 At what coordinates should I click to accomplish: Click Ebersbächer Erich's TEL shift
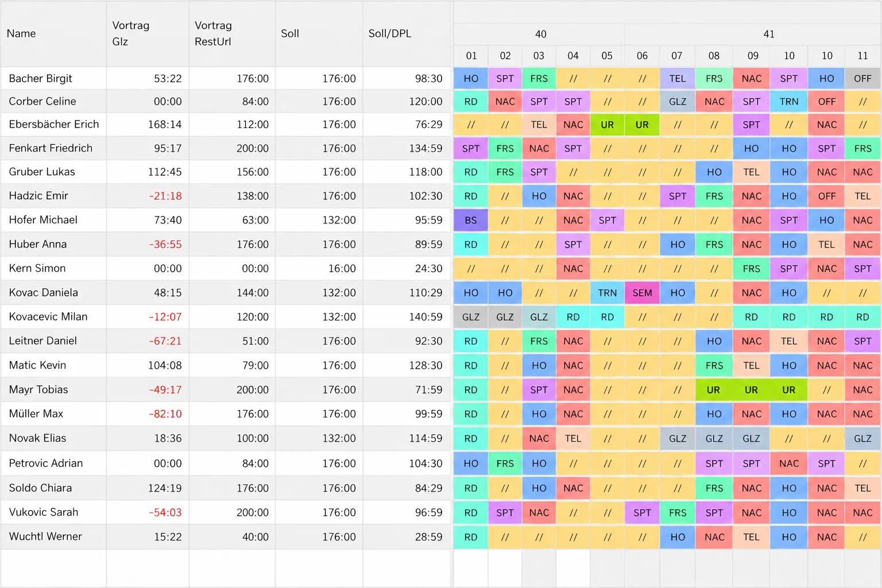pyautogui.click(x=539, y=125)
